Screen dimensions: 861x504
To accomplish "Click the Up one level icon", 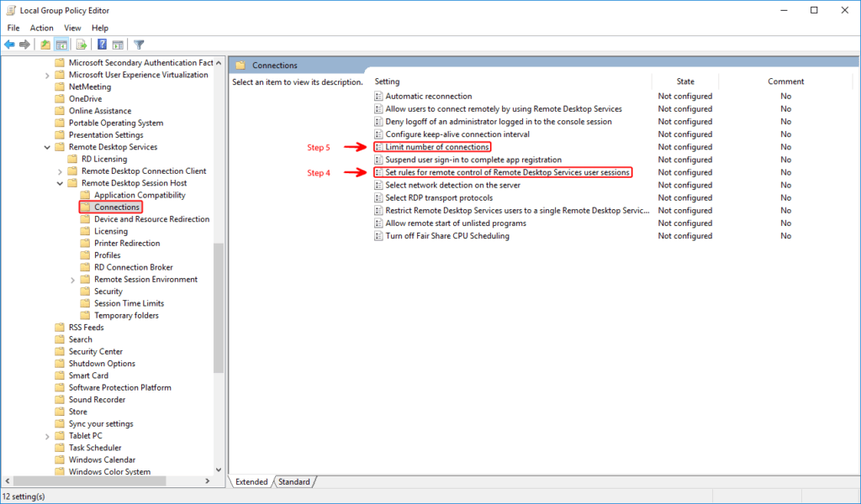I will (x=44, y=44).
